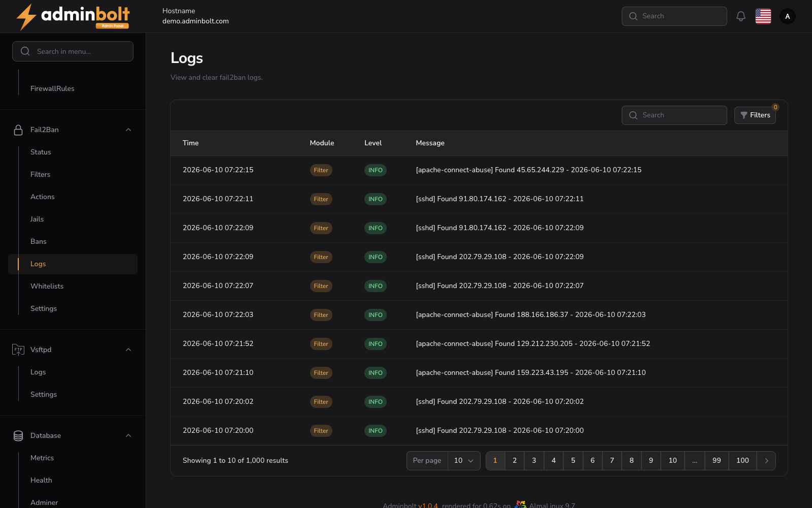Open the Per page 10 dropdown
This screenshot has width=812, height=508.
coord(464,461)
